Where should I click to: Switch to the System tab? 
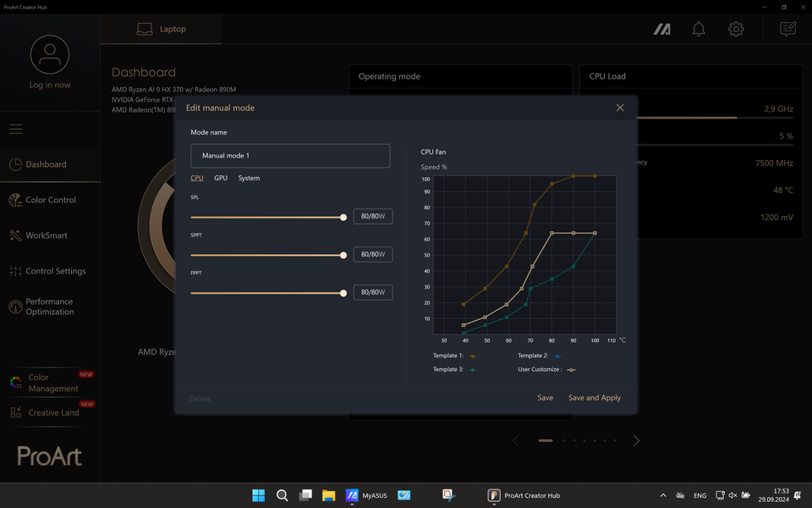tap(249, 178)
